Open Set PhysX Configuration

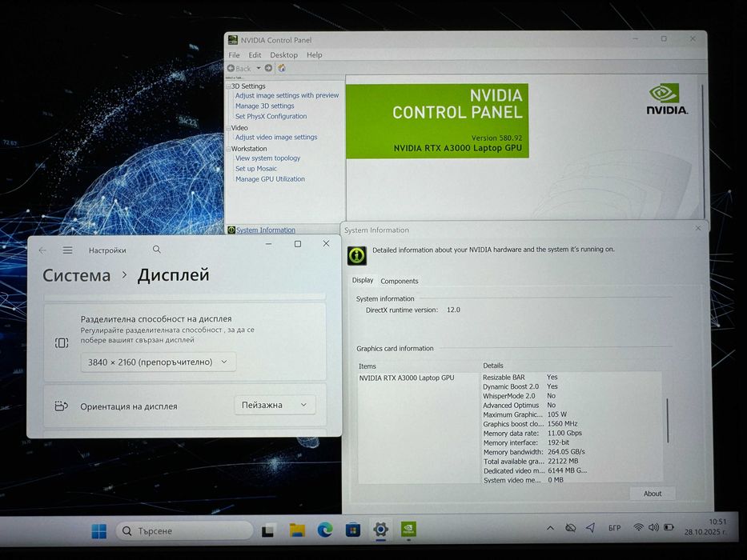[271, 117]
